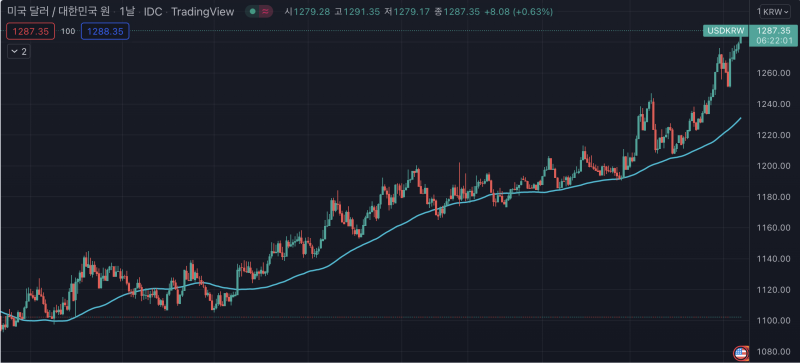Viewport: 800px width, 363px height.
Task: Click the red sell price 1287.35 button
Action: [x=31, y=32]
